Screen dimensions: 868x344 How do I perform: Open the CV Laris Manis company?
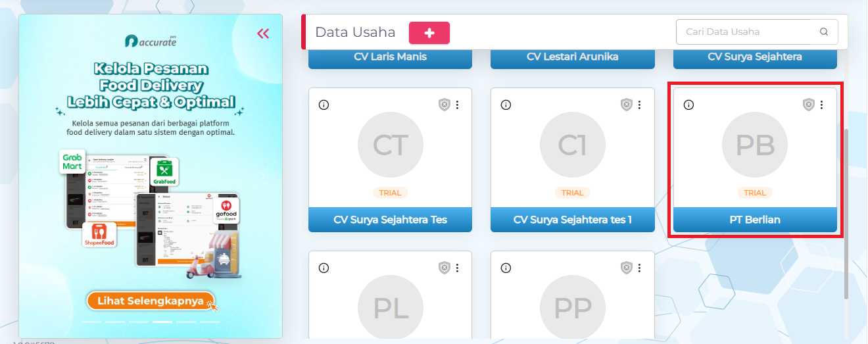390,57
